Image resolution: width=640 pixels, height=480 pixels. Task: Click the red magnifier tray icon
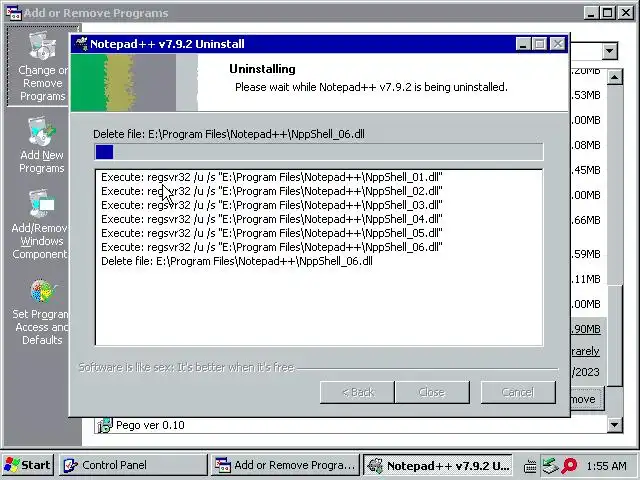pyautogui.click(x=569, y=465)
